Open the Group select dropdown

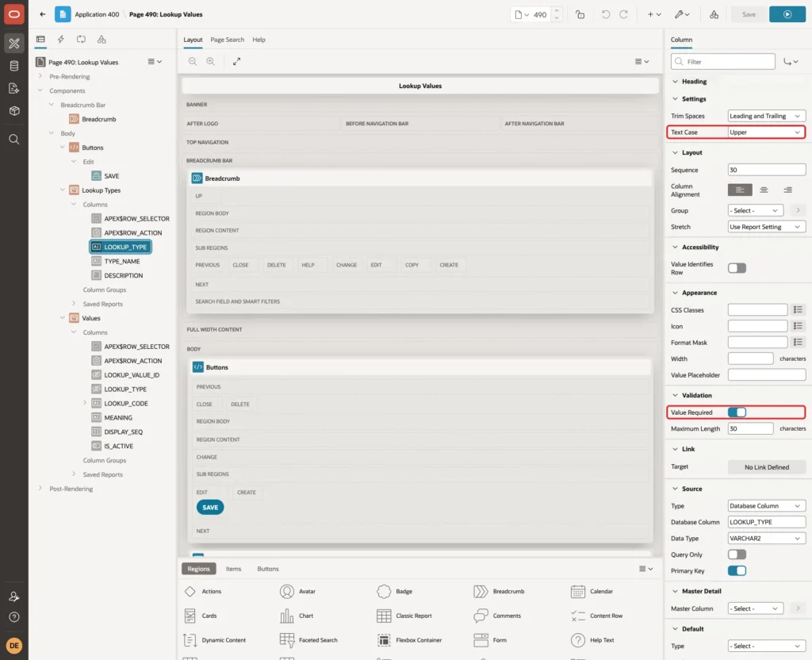point(756,210)
